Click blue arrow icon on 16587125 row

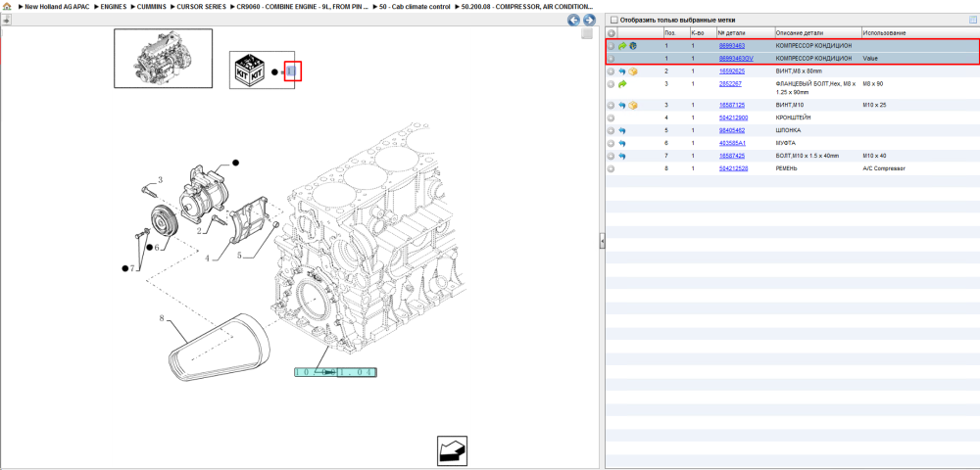coord(622,105)
